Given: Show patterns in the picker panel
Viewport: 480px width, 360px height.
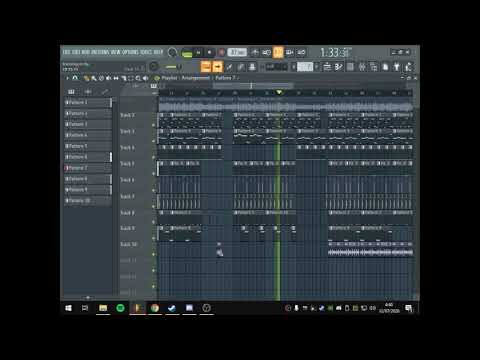Looking at the screenshot, I should point(71,91).
